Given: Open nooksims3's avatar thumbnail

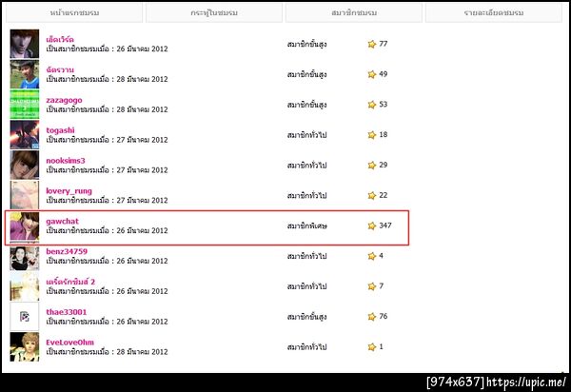Looking at the screenshot, I should pyautogui.click(x=25, y=166).
